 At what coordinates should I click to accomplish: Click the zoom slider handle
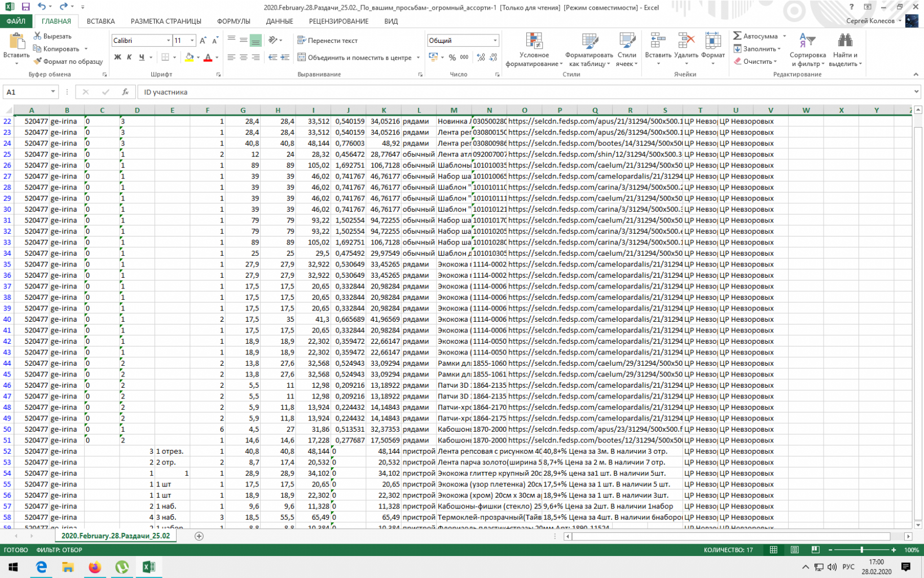coord(861,550)
